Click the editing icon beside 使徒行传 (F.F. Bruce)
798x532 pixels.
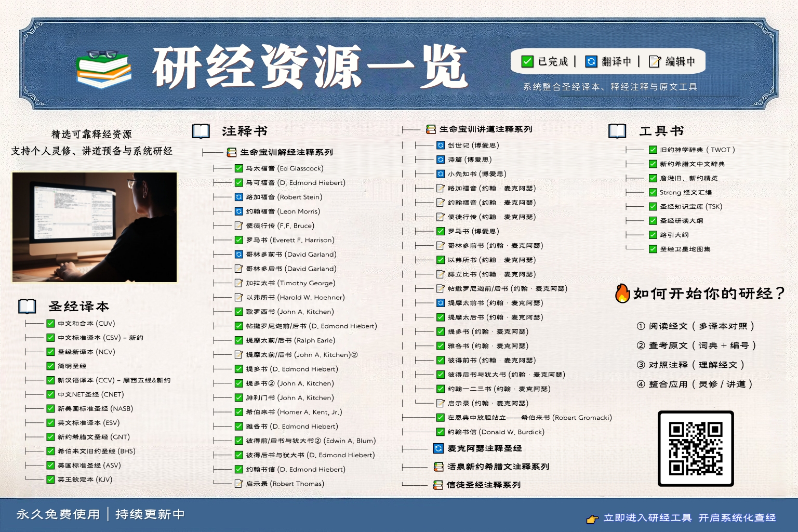pos(239,225)
